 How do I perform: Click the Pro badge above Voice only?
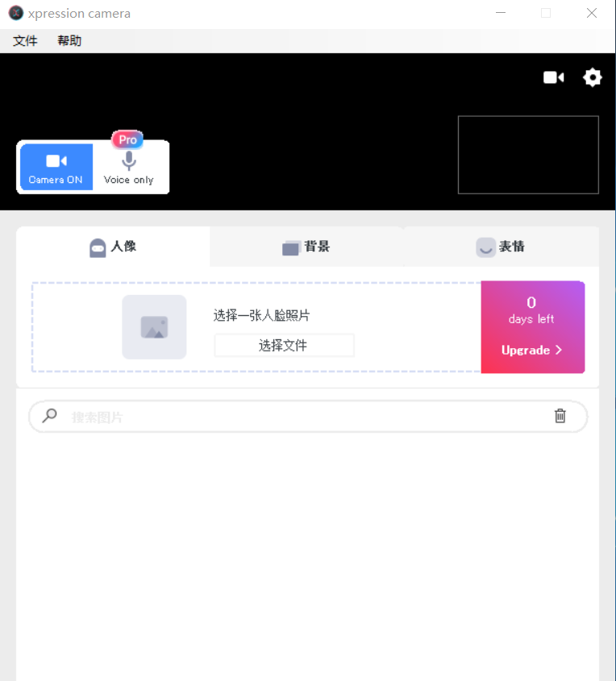(x=127, y=139)
